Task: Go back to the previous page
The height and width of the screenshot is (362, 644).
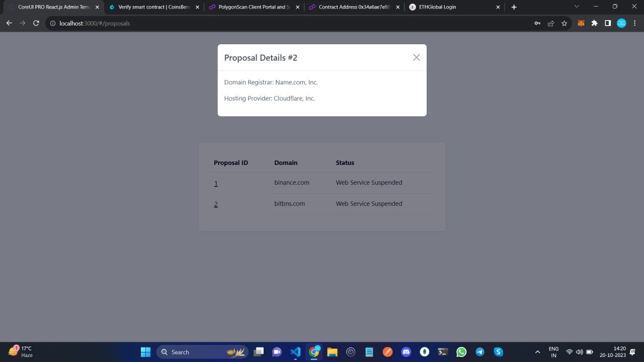Action: [9, 23]
